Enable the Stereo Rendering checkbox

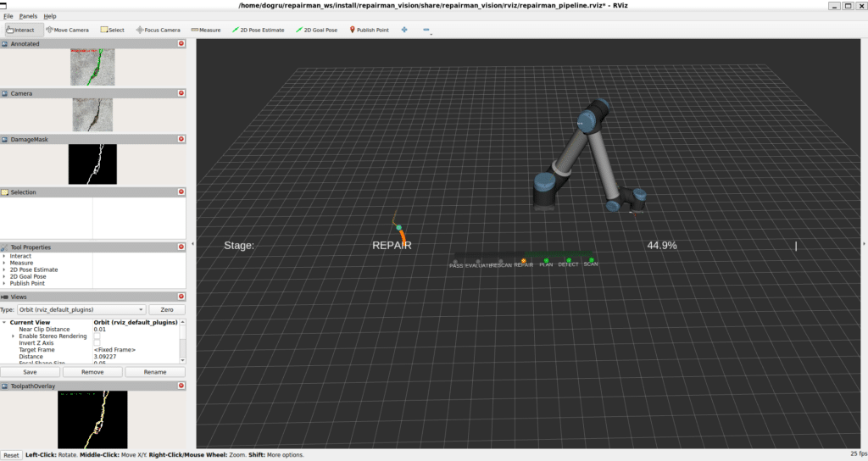point(97,336)
